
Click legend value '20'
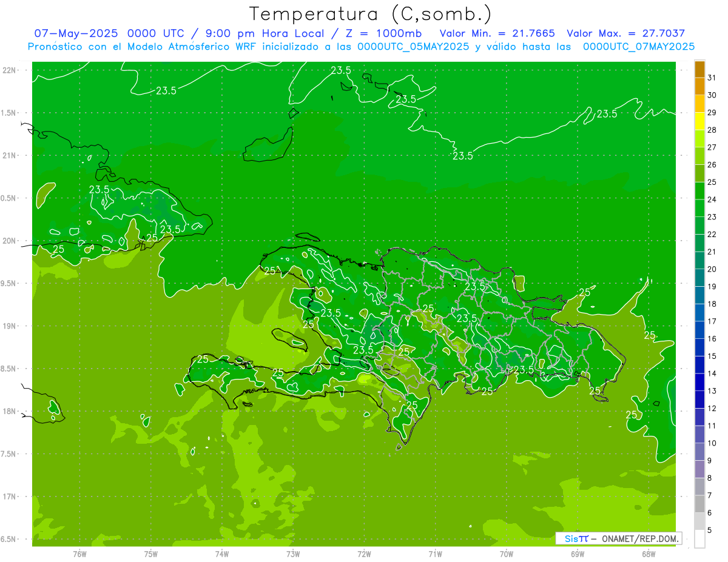click(x=712, y=269)
